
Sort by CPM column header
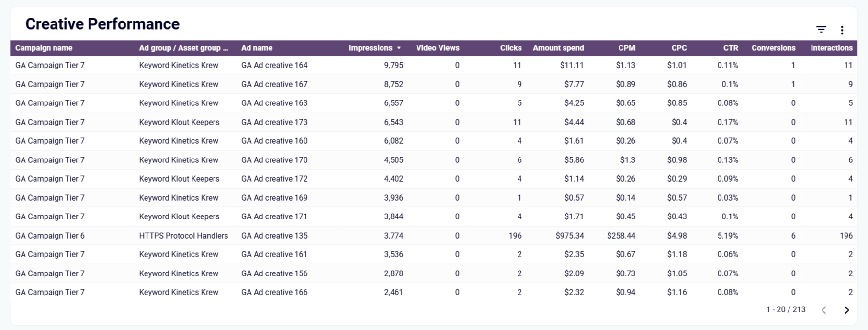[627, 48]
